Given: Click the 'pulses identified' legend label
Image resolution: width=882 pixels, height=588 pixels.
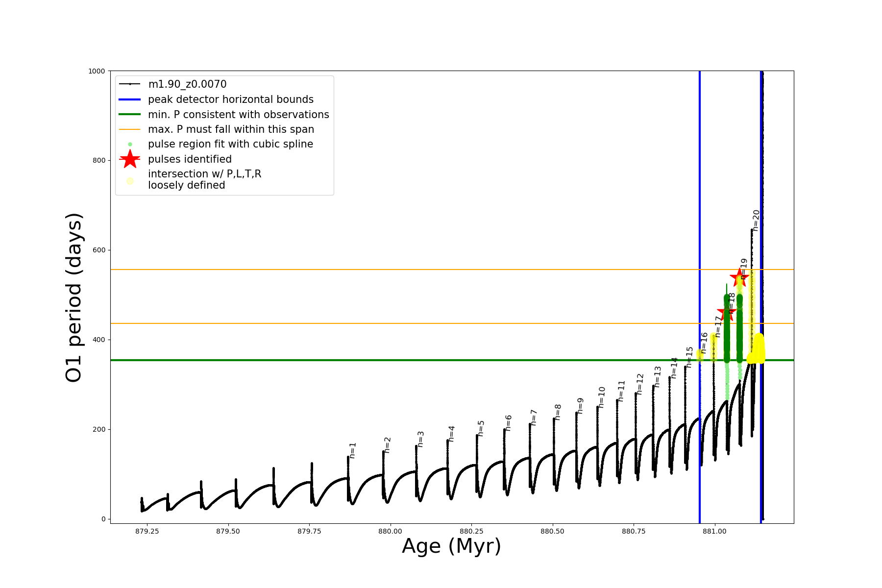Looking at the screenshot, I should (x=190, y=159).
